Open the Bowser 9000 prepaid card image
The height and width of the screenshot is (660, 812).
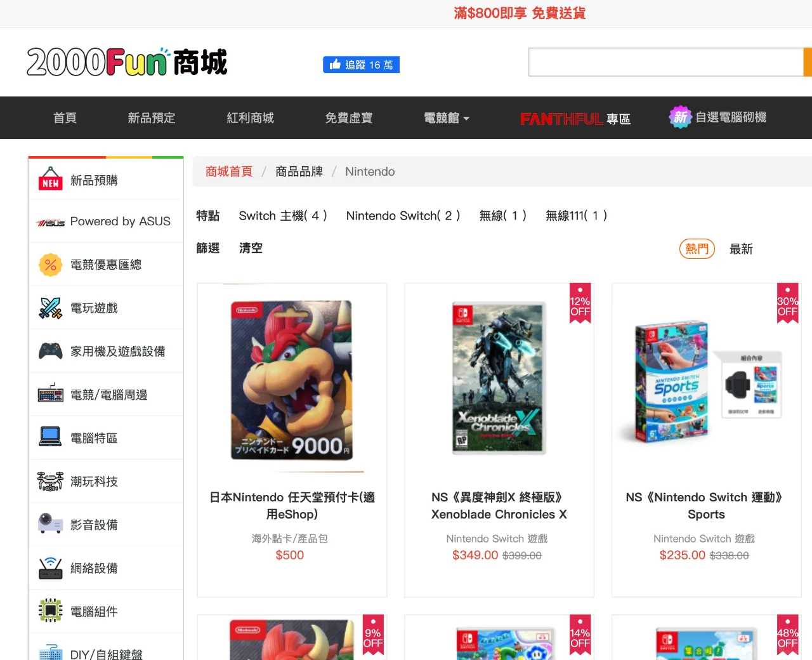point(291,379)
